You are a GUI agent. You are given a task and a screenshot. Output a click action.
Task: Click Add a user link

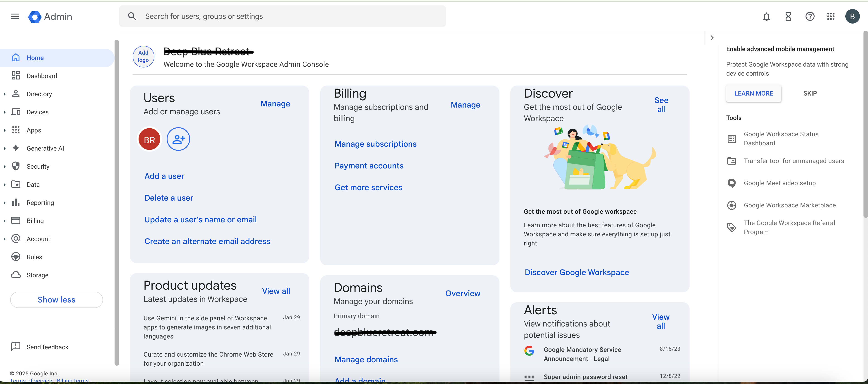pyautogui.click(x=164, y=176)
